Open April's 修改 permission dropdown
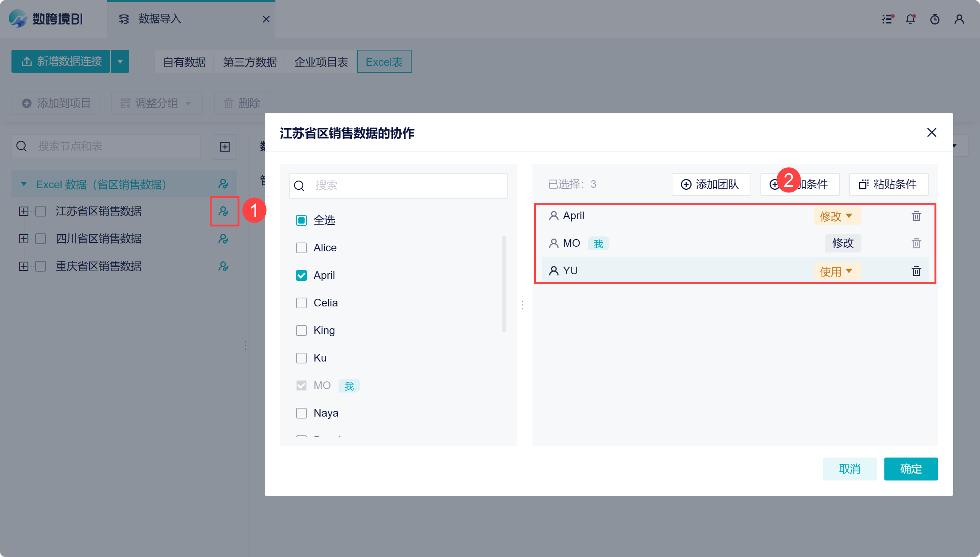Image resolution: width=980 pixels, height=557 pixels. coord(837,216)
